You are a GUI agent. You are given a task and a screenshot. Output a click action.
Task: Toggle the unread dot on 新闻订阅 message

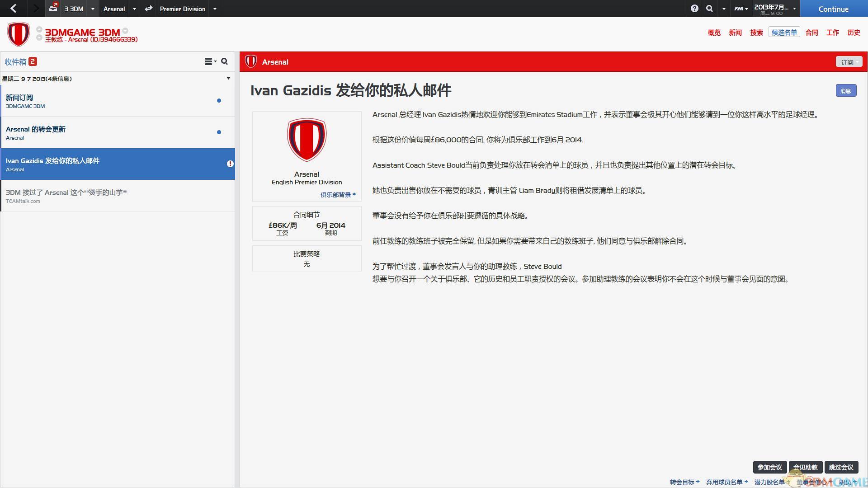tap(219, 101)
